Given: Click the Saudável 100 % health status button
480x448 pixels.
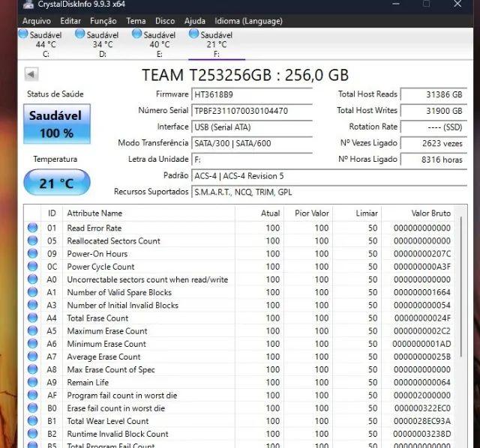Looking at the screenshot, I should coord(57,124).
